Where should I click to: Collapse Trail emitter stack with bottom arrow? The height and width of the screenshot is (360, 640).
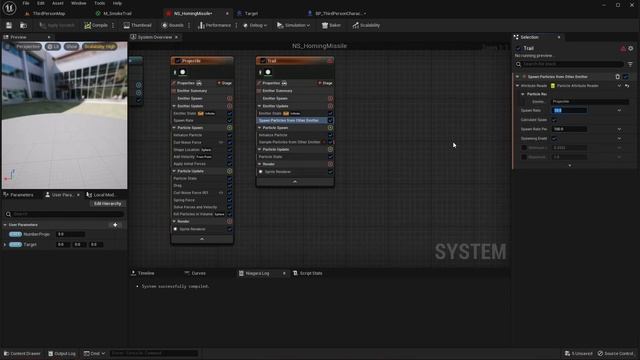[x=295, y=182]
